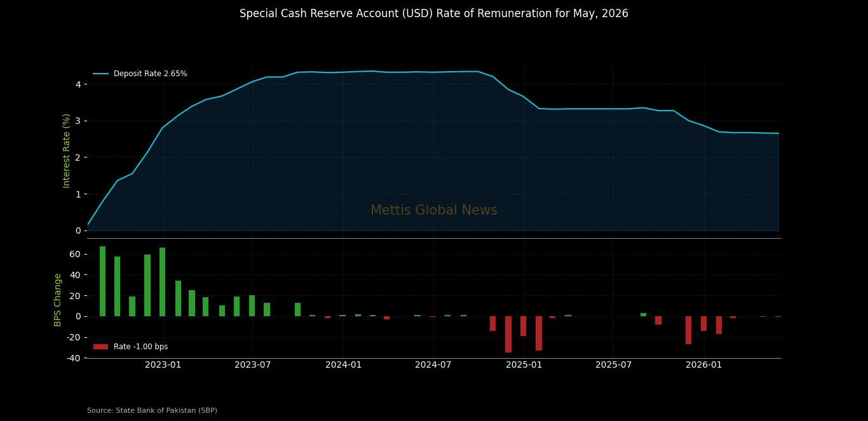Select the 2026-01 date tick label
The height and width of the screenshot is (421, 868).
pos(704,365)
